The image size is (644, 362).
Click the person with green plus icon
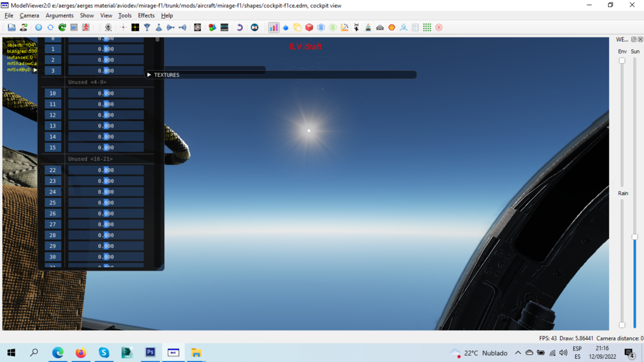[x=24, y=28]
